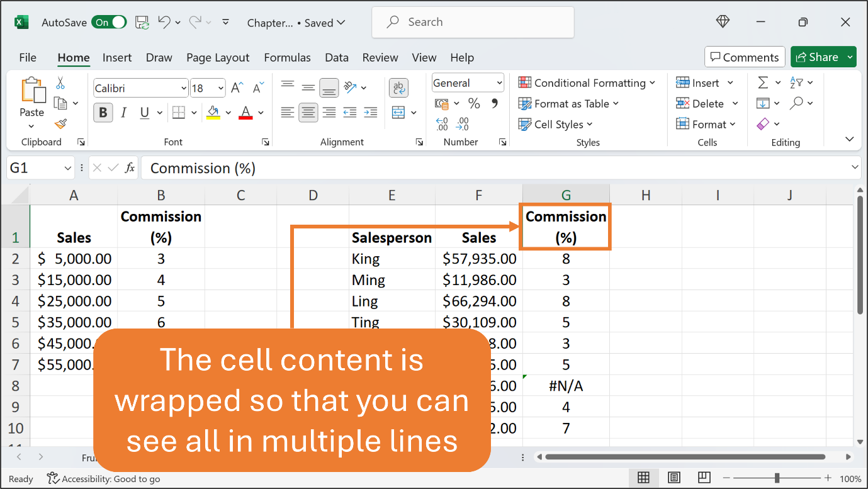
Task: Decrease font size with the smaller A icon
Action: (x=257, y=88)
